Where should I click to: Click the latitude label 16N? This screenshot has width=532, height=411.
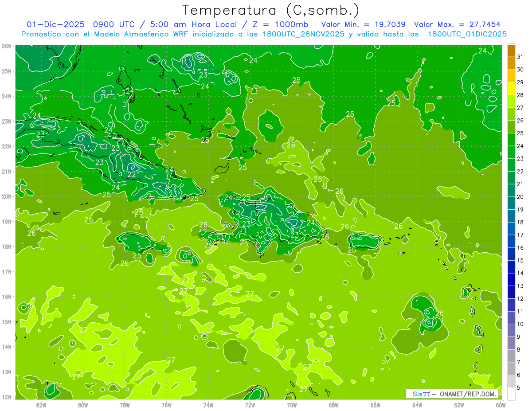pos(6,297)
